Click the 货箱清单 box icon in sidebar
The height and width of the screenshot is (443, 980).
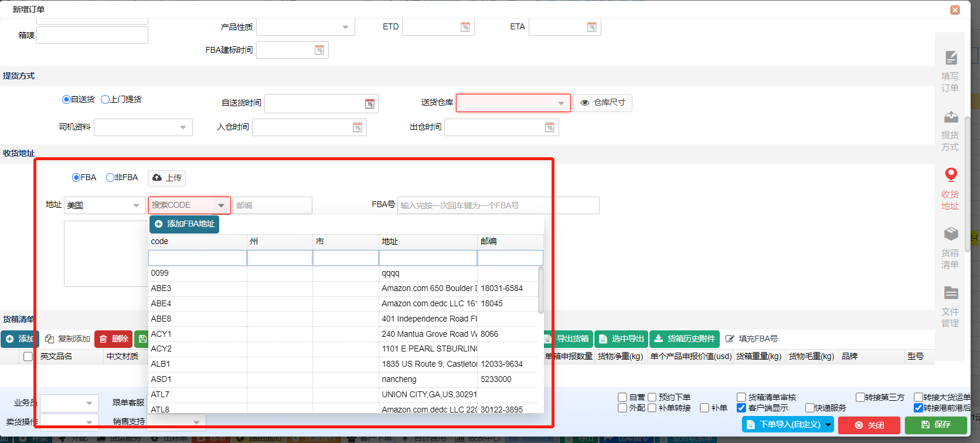(951, 234)
